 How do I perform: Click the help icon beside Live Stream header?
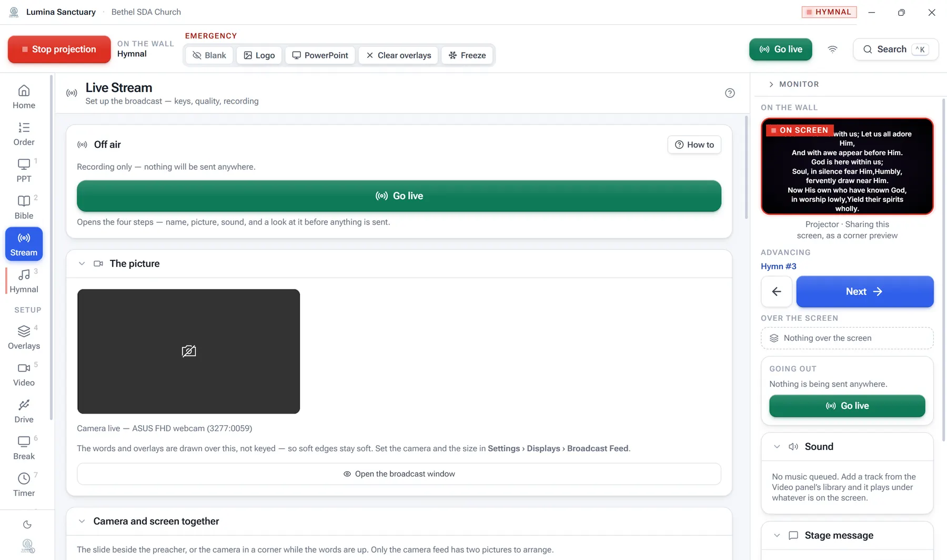click(x=730, y=93)
